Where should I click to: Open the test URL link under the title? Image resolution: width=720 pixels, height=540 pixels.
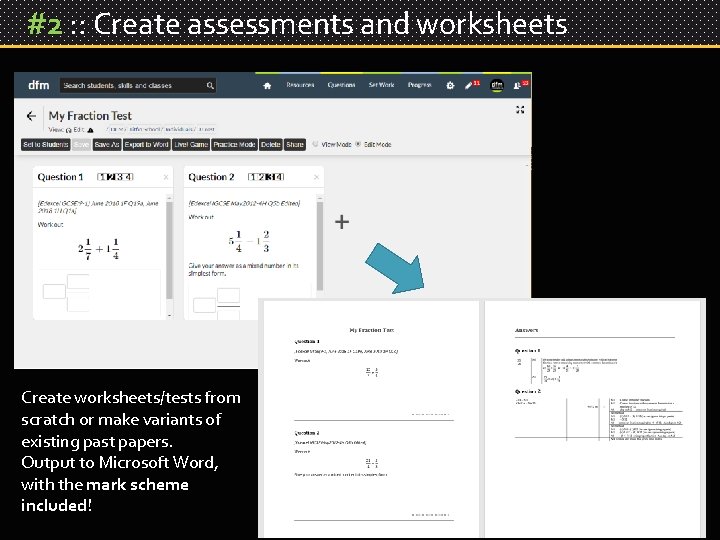(161, 130)
